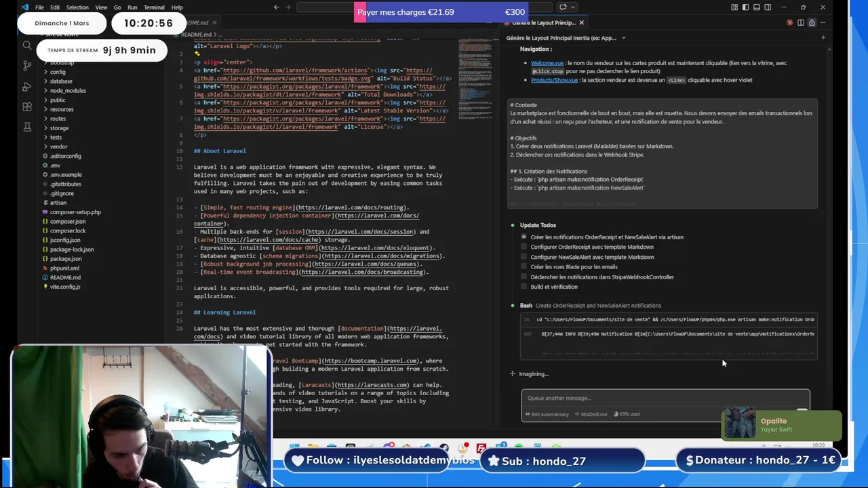Toggle the Créer les notifications todo checkbox
Screen dimensions: 868x488
524,237
